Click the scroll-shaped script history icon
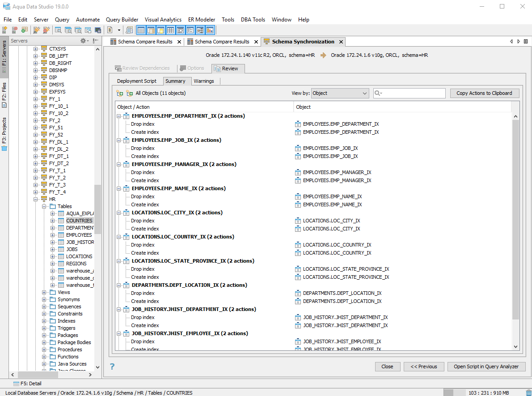The height and width of the screenshot is (396, 532). click(x=129, y=30)
